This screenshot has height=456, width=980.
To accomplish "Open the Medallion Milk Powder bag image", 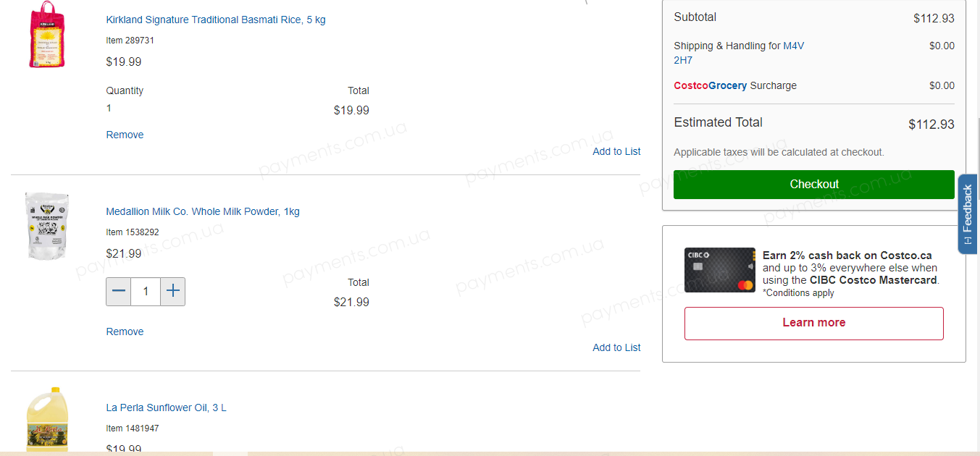I will [x=46, y=226].
